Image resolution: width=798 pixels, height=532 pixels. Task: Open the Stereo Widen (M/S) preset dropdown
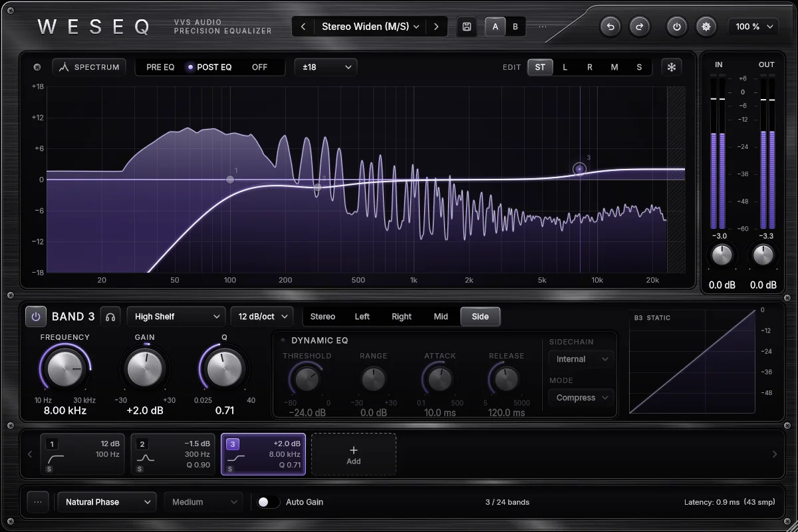370,27
